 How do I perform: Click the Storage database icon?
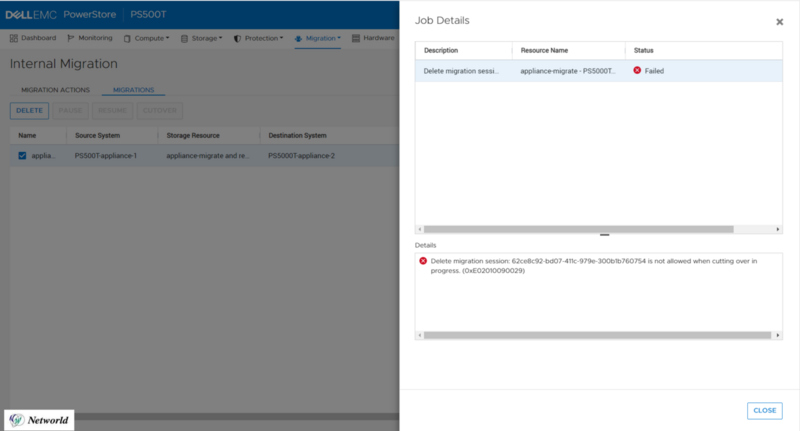184,38
